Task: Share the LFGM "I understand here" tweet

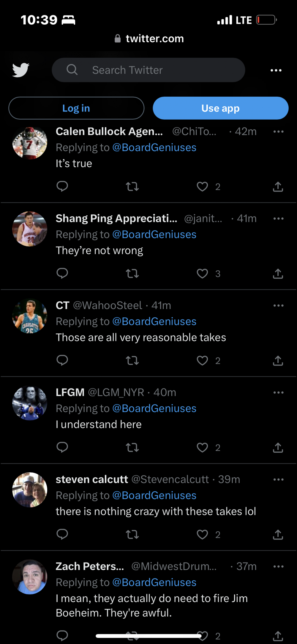Action: click(x=278, y=447)
